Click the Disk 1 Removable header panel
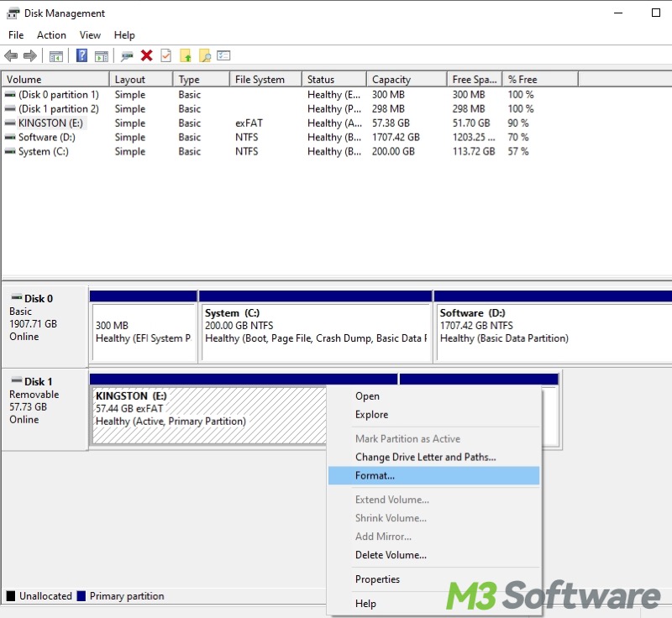This screenshot has width=672, height=618. point(45,410)
